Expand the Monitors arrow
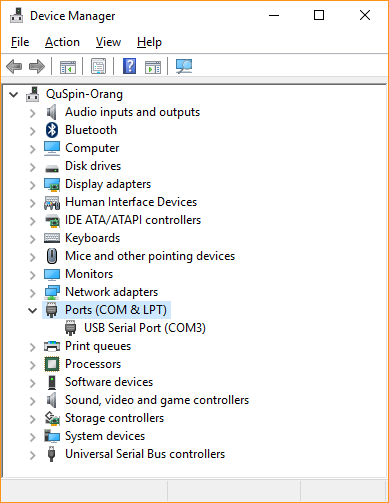Image resolution: width=389 pixels, height=503 pixels. (32, 275)
